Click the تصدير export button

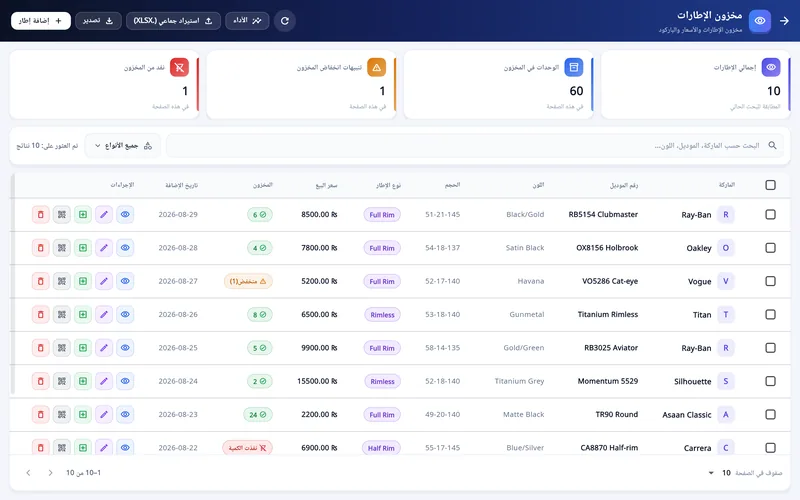(98, 21)
